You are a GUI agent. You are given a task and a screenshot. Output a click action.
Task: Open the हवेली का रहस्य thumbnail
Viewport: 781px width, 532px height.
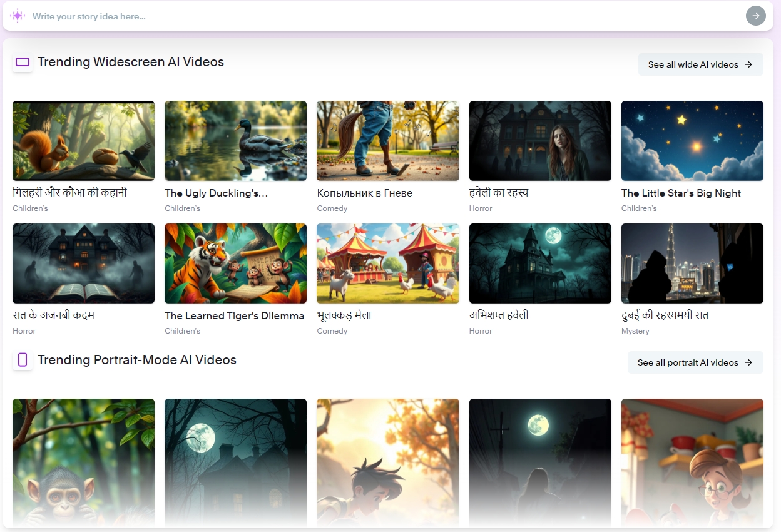point(540,141)
